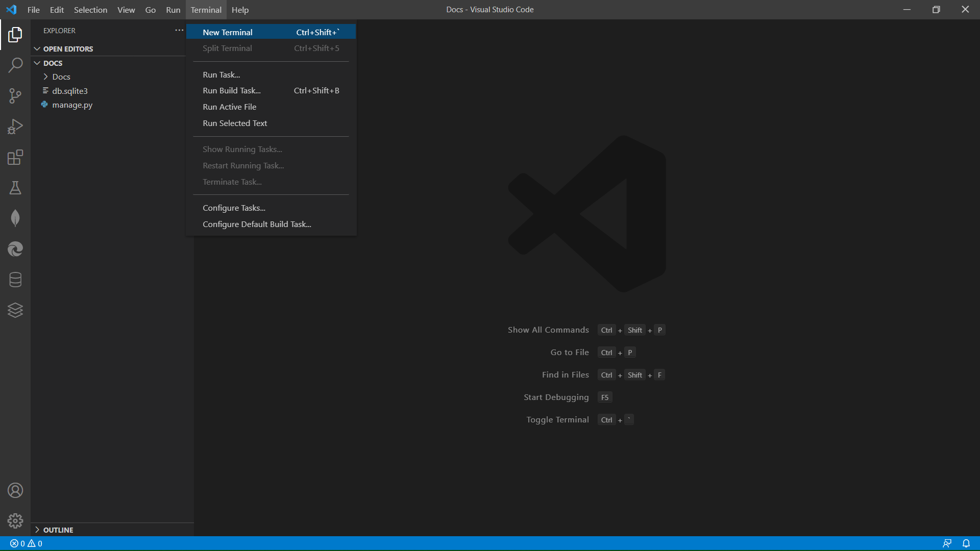Open Explorer more actions ellipsis
Image resolution: width=980 pixels, height=551 pixels.
(179, 31)
